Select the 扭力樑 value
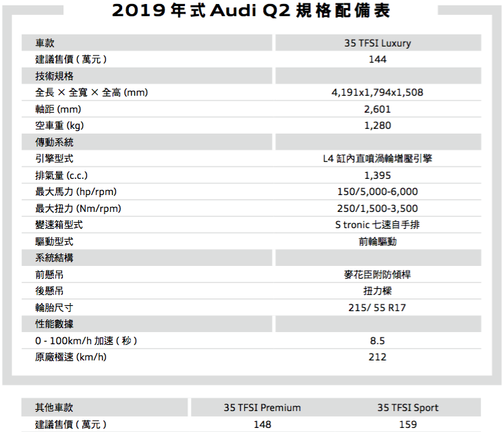Screen dimensions: 504x432 coord(378,291)
